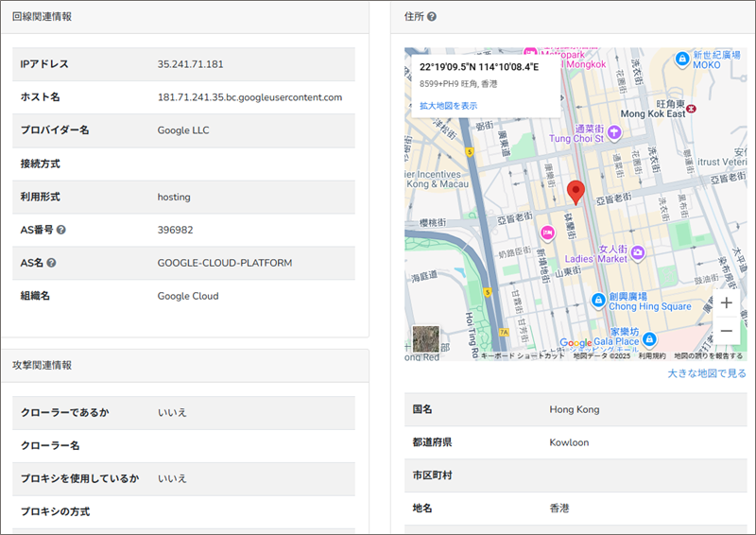756x535 pixels.
Task: Click the Gala Place shopping marker
Action: [649, 339]
